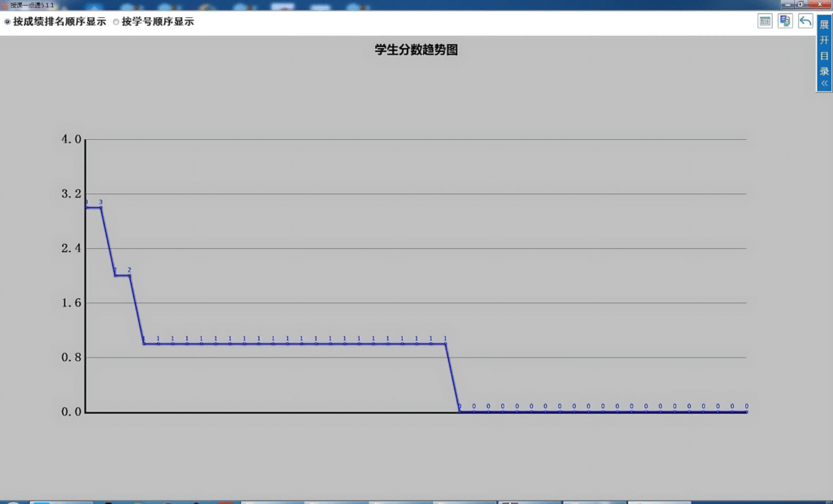833x504 pixels.
Task: Open the score table view icon
Action: (x=765, y=21)
